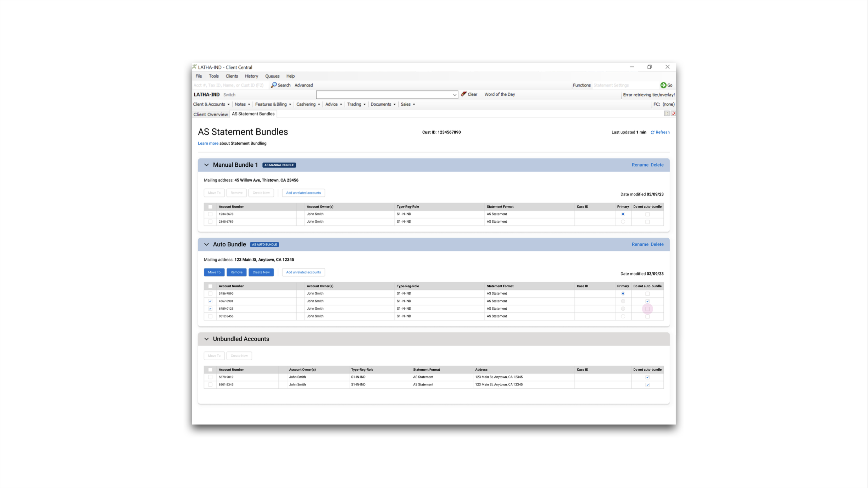Click the blue Move To button in Auto Bundle
Screen dimensions: 868x488
click(x=214, y=272)
